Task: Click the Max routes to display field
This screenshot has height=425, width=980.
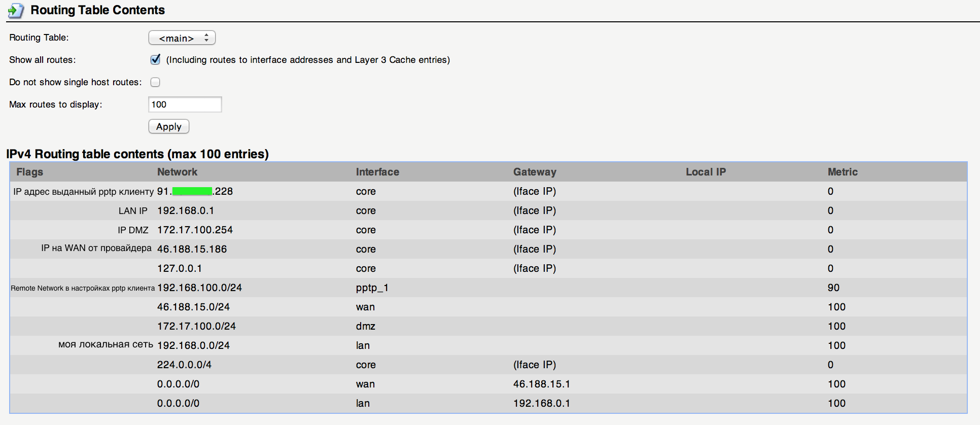Action: pos(185,104)
